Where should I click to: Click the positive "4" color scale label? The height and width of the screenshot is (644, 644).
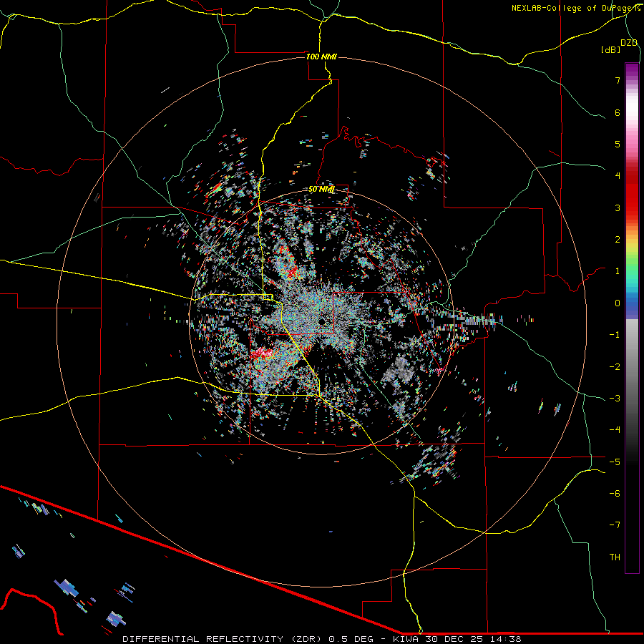point(618,176)
